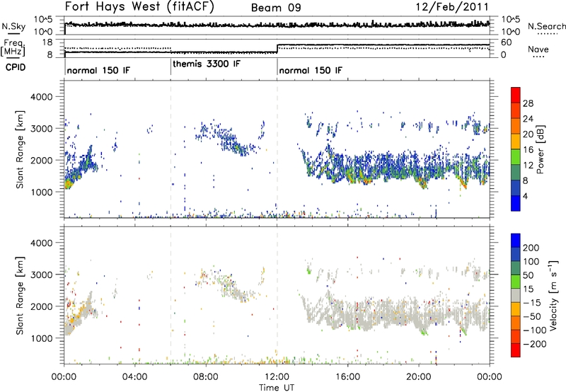This screenshot has height=392, width=566.
Task: Click the "28" Power colorbar tick label
Action: coord(528,103)
